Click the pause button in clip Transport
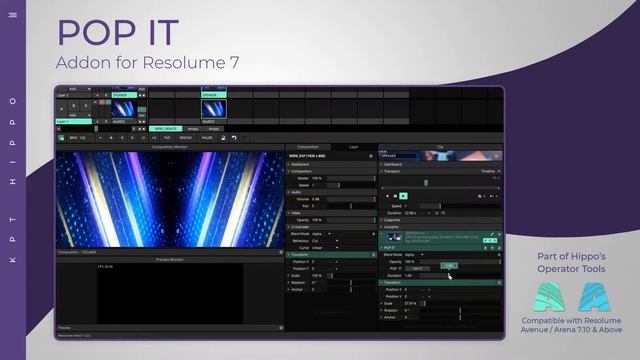This screenshot has width=640, height=360. 395,196
